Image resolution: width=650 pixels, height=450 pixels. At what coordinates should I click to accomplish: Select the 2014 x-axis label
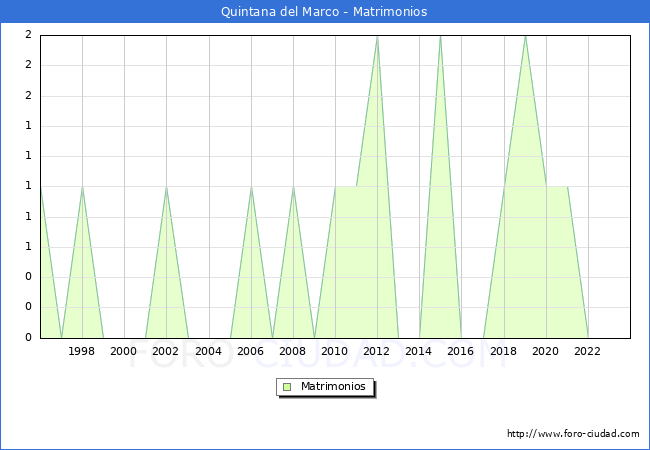[419, 351]
